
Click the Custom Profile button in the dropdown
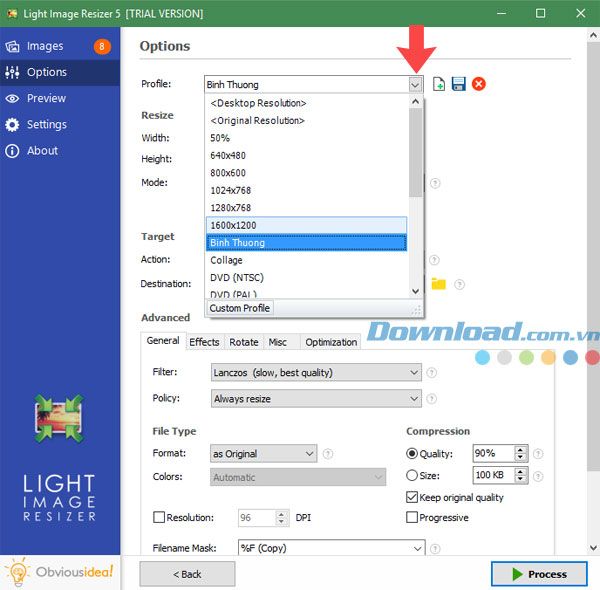(x=240, y=308)
